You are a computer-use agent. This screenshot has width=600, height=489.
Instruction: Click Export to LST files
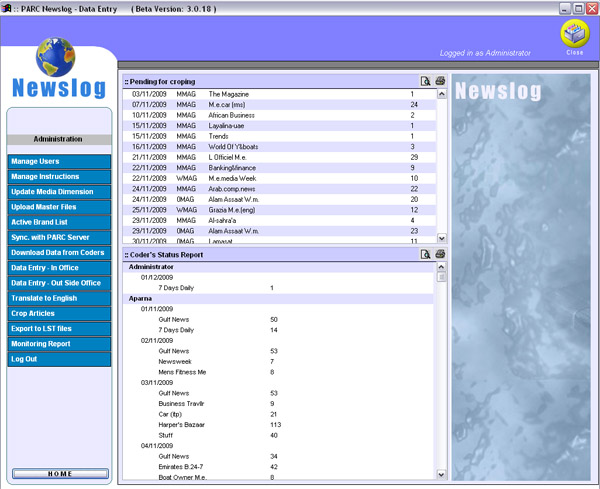[59, 329]
